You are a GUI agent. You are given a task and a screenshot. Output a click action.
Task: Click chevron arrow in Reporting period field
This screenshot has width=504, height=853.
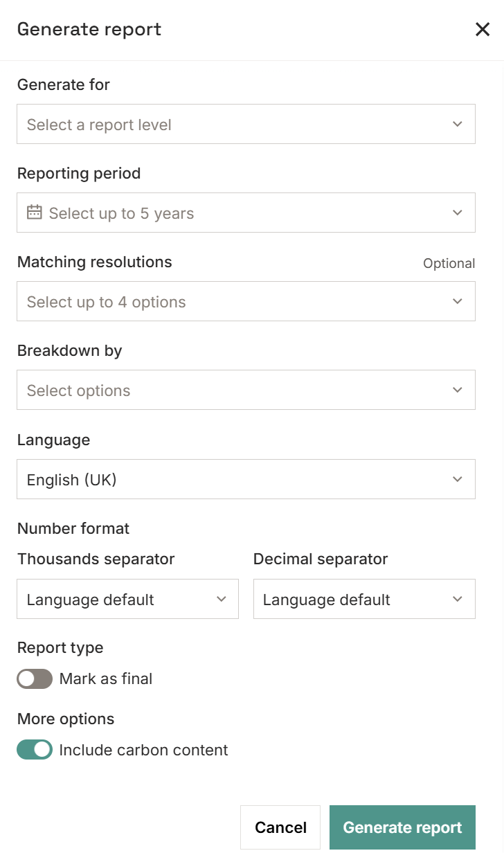tap(458, 213)
